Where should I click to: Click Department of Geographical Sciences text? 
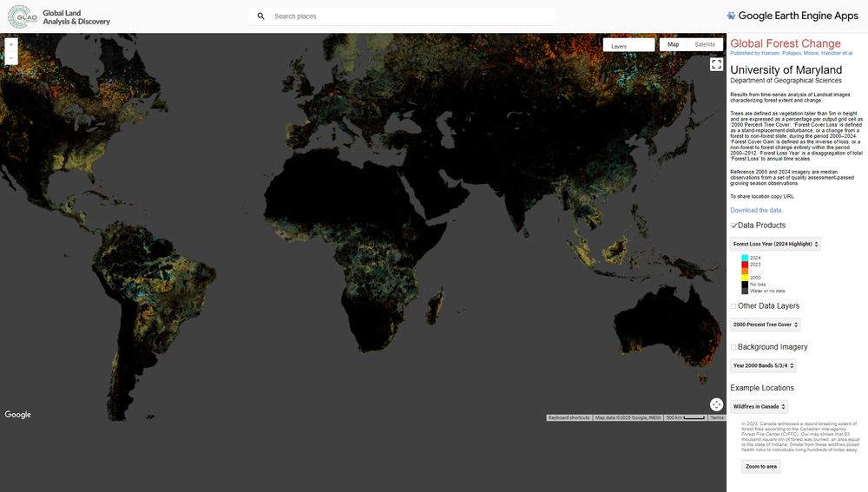click(x=786, y=81)
